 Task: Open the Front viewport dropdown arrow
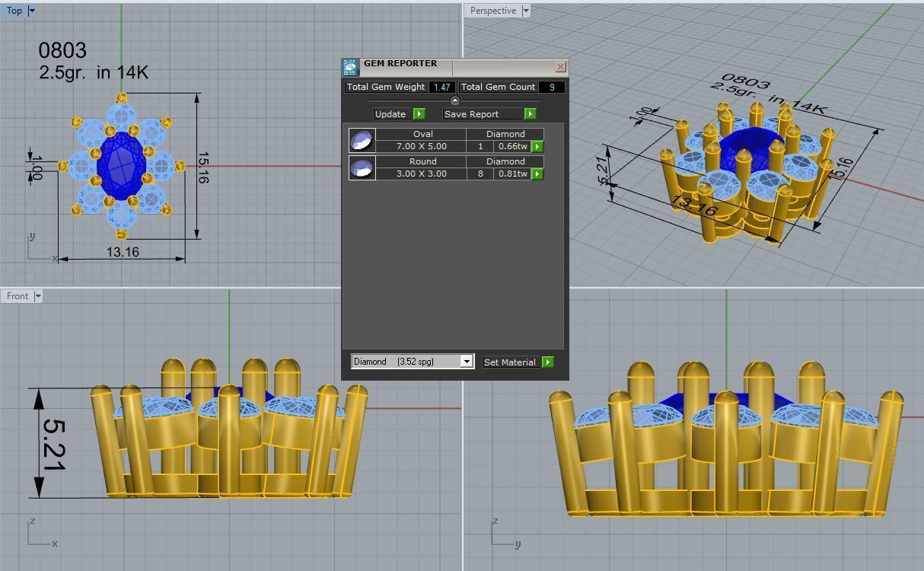(38, 296)
